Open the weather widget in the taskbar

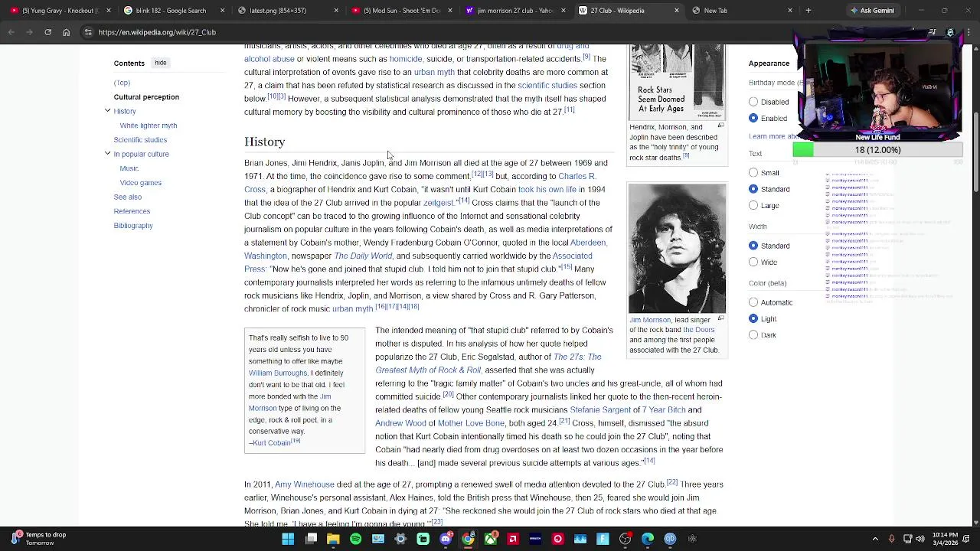click(38, 539)
